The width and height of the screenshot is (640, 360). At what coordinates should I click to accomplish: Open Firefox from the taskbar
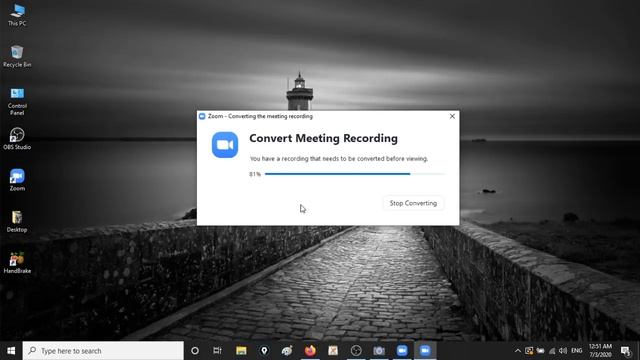click(310, 351)
